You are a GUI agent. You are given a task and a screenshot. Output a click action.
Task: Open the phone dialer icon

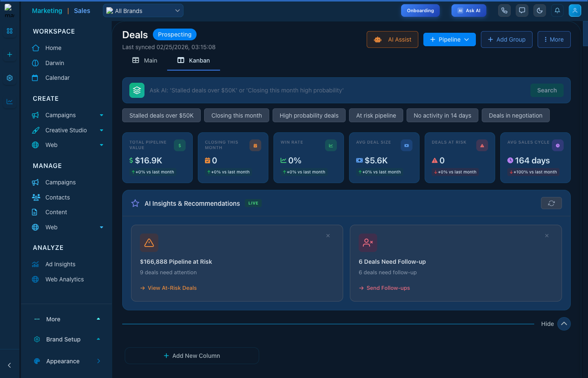[x=504, y=10]
